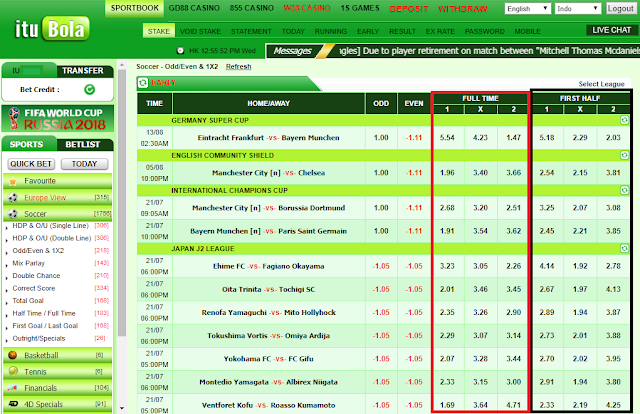Expand HDP & O/U (Single Line) submenu
640x414 pixels.
[50, 226]
